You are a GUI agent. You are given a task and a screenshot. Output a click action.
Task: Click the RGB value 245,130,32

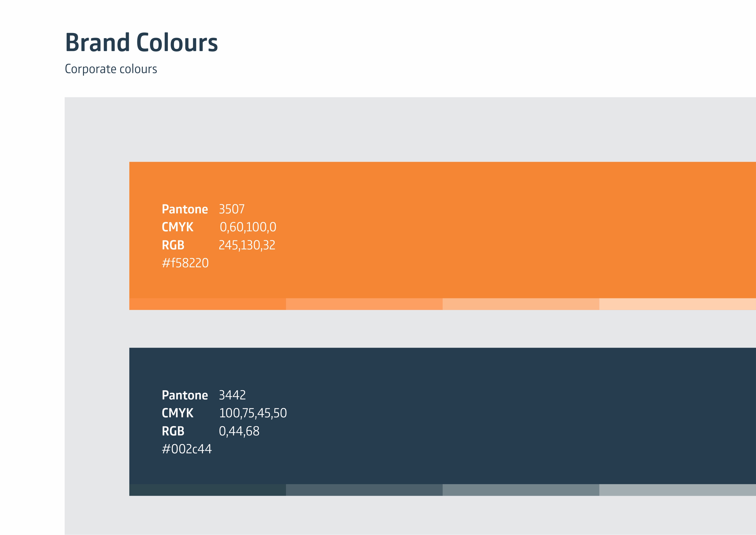pyautogui.click(x=247, y=246)
